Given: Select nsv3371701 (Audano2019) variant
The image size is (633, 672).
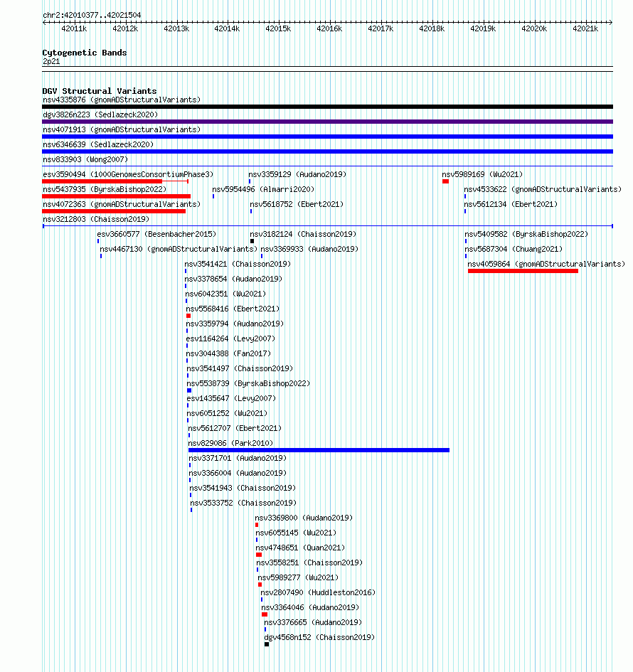Looking at the screenshot, I should pos(238,458).
